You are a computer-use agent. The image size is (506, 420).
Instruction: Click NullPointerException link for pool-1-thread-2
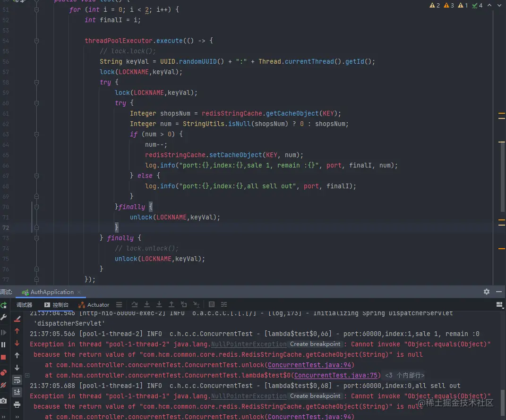pos(249,344)
